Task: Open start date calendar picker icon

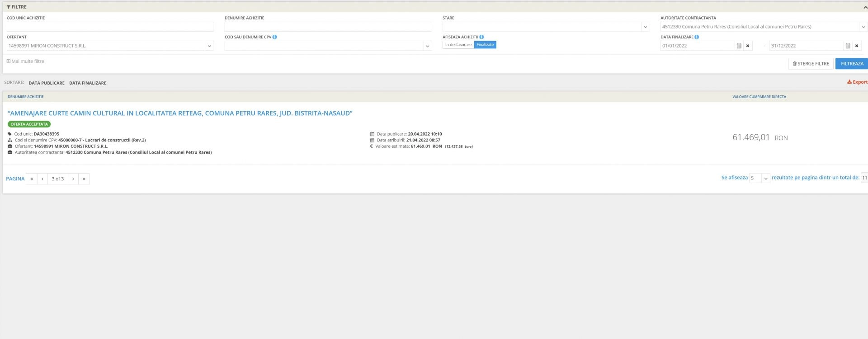Action: pos(739,46)
